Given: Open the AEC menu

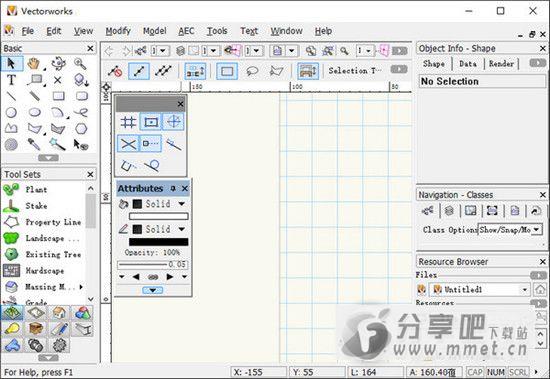Looking at the screenshot, I should 186,31.
